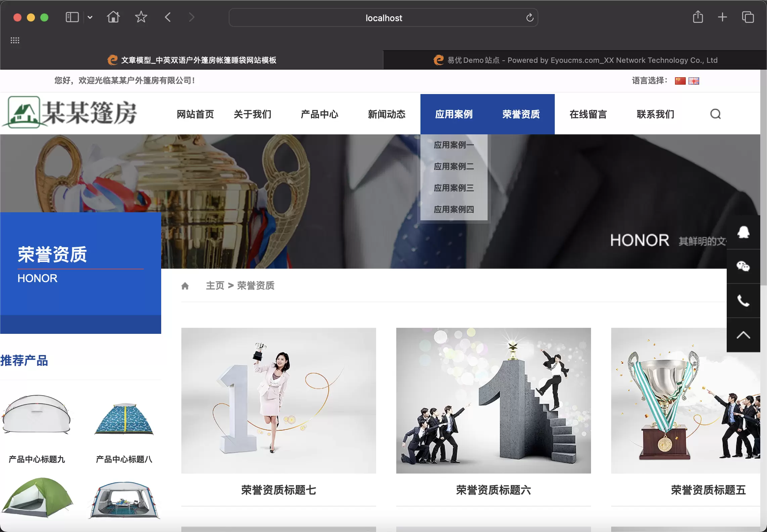Open the favorites grid icon
Screen dimensions: 767x532
tap(15, 40)
